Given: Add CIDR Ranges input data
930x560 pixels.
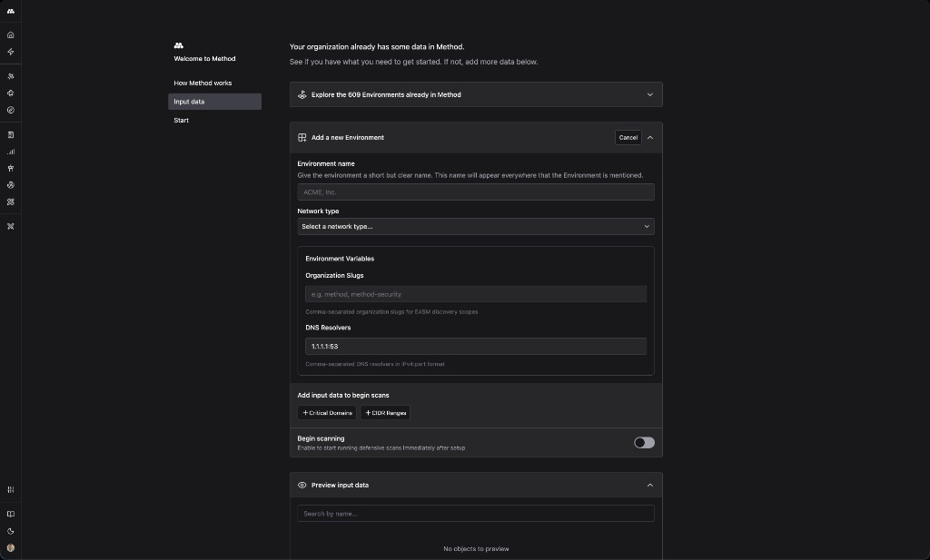Looking at the screenshot, I should coord(385,413).
